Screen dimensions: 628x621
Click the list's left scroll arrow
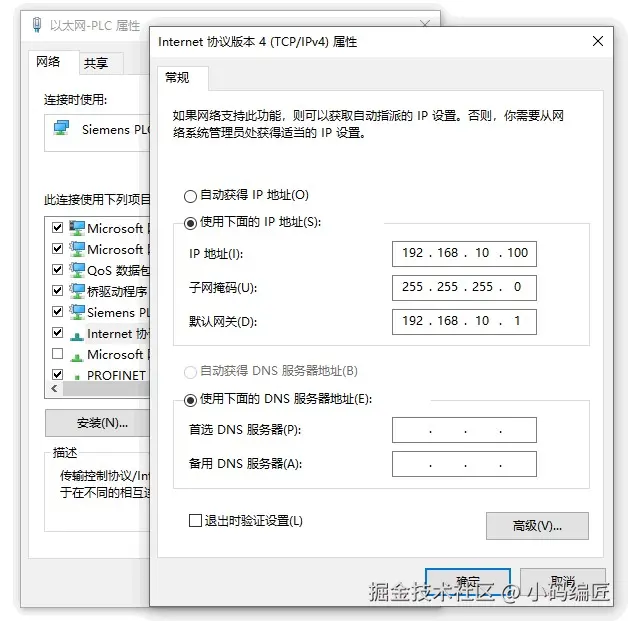click(54, 388)
